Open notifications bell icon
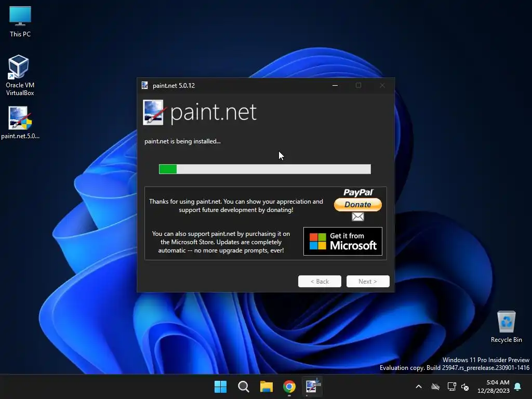Image resolution: width=532 pixels, height=399 pixels. pos(518,387)
